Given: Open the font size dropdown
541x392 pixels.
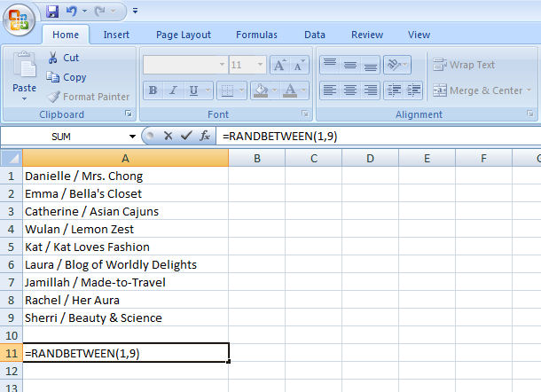Looking at the screenshot, I should (260, 65).
